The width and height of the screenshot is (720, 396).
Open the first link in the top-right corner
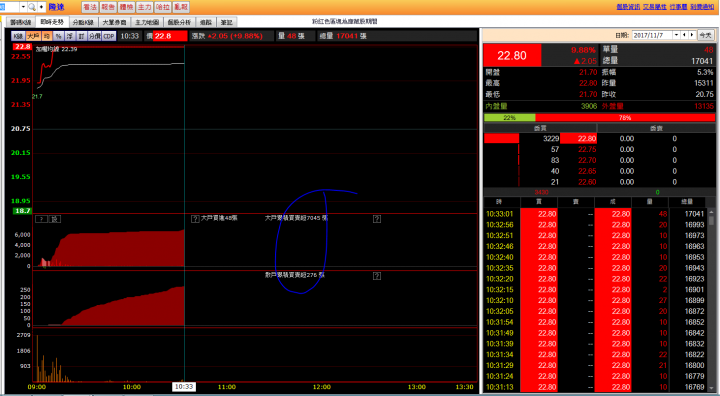628,7
